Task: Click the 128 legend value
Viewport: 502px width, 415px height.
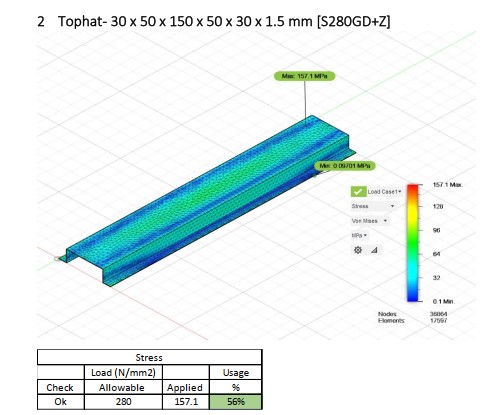Action: [438, 206]
